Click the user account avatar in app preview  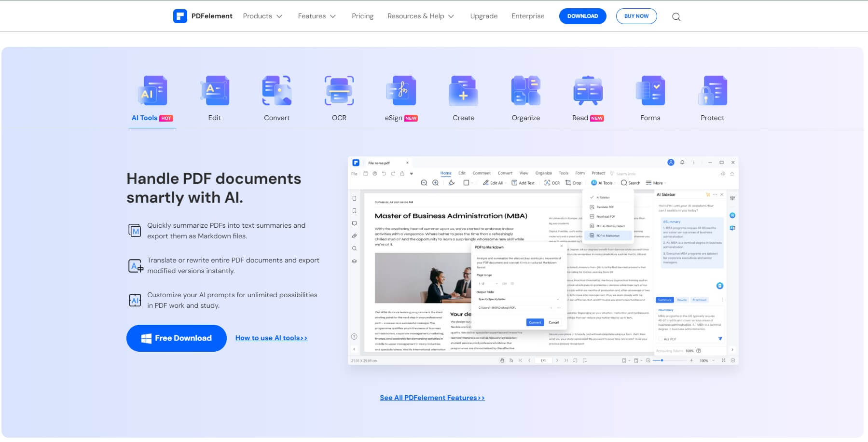671,163
